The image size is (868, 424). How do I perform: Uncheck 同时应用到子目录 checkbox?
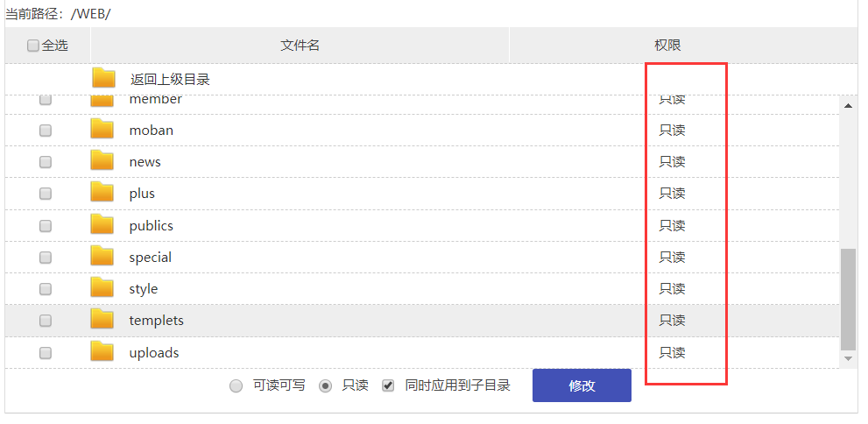pyautogui.click(x=389, y=385)
